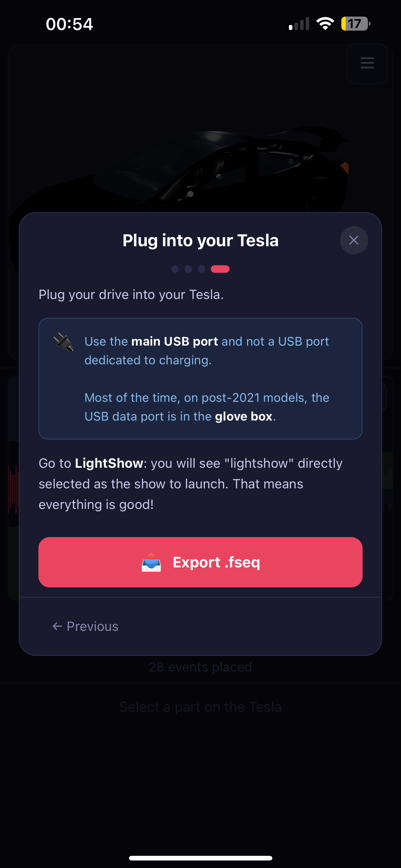Tap the low battery indicator showing 17
Viewport: 401px width, 868px height.
pyautogui.click(x=354, y=23)
